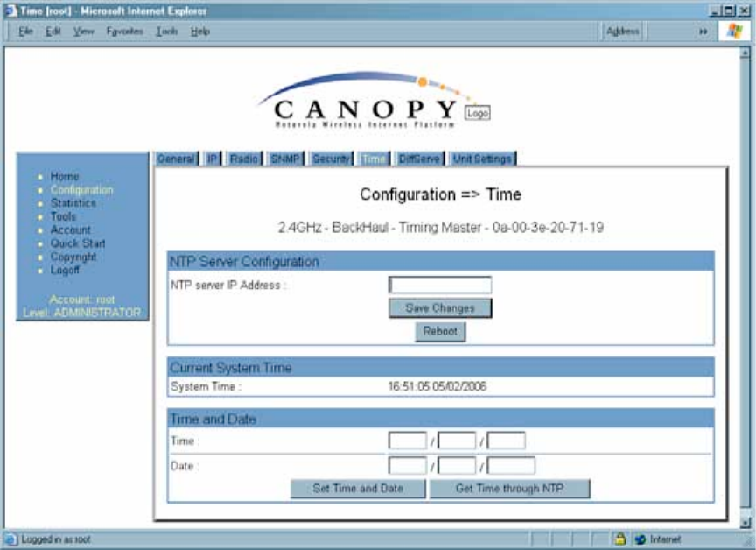Click the 'Level: ADMINISTRATOR' text
The height and width of the screenshot is (550, 756).
coord(82,313)
